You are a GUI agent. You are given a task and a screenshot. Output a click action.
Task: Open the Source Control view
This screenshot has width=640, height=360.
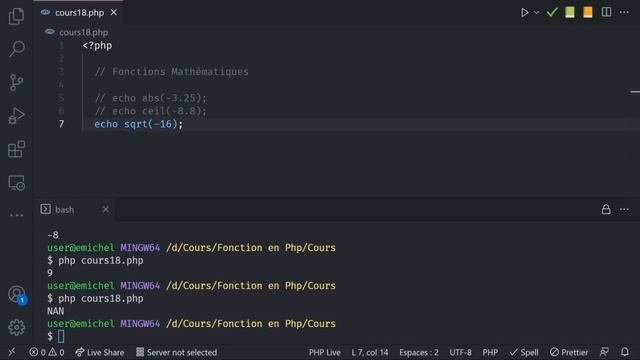(x=16, y=82)
